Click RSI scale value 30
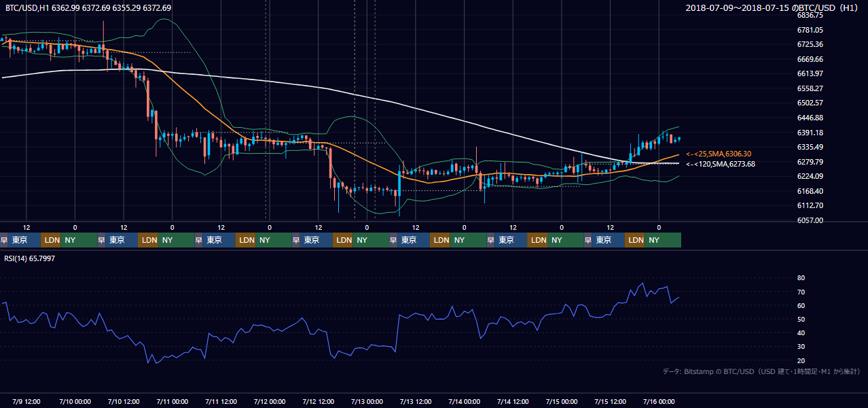 pos(801,347)
